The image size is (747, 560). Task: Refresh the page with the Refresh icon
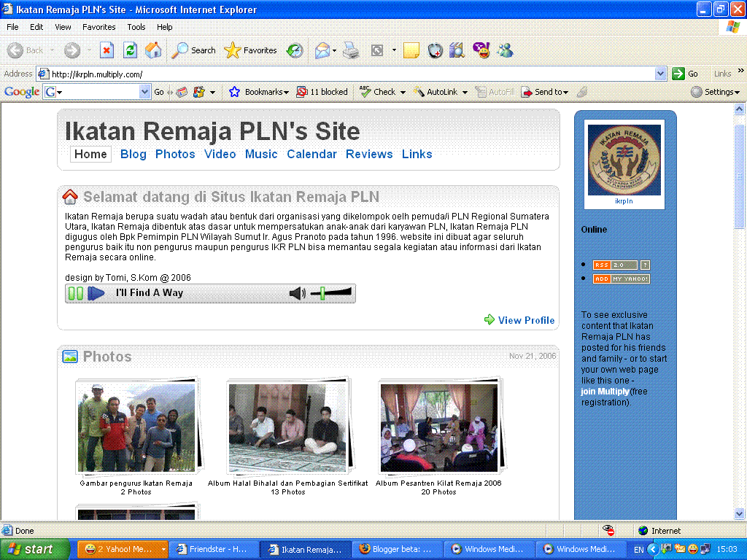130,50
